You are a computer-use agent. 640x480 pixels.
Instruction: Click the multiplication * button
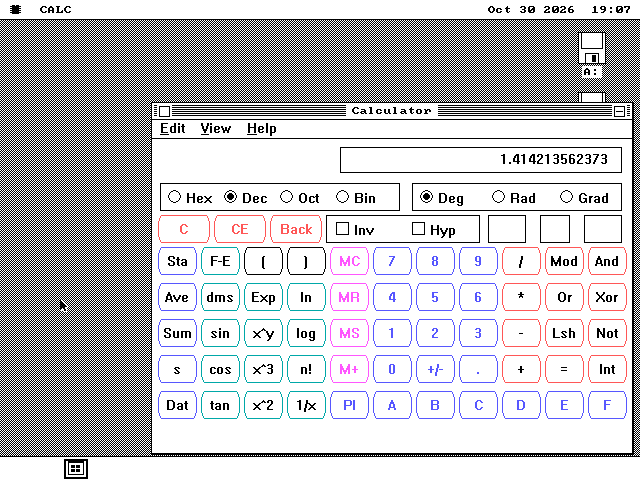[x=521, y=297]
